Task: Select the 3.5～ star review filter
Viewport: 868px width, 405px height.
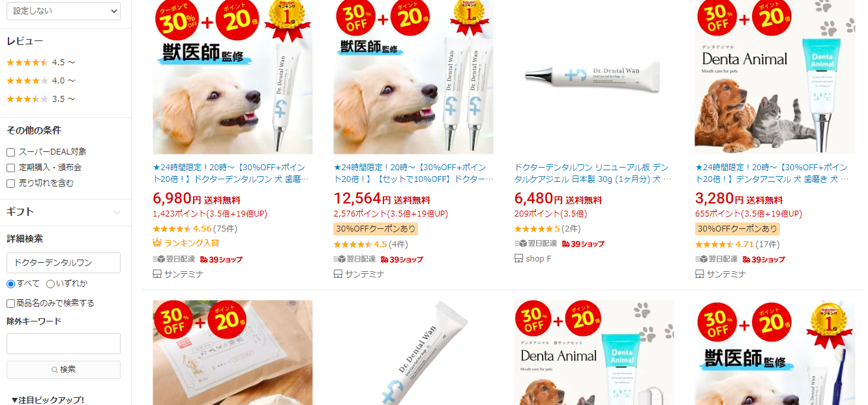Action: 40,99
